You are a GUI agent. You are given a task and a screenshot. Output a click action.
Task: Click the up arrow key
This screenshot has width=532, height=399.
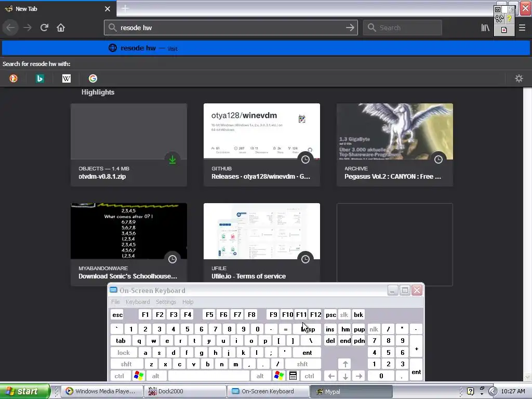[x=345, y=364]
